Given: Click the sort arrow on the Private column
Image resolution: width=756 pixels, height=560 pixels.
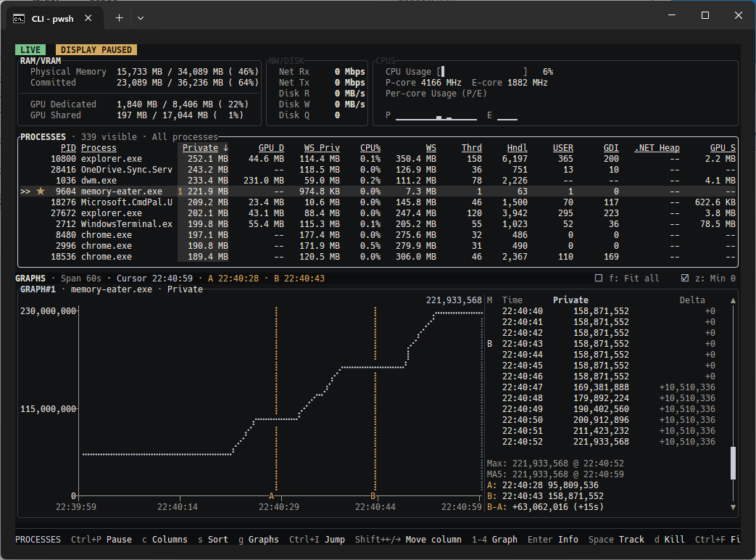Looking at the screenshot, I should [x=225, y=147].
